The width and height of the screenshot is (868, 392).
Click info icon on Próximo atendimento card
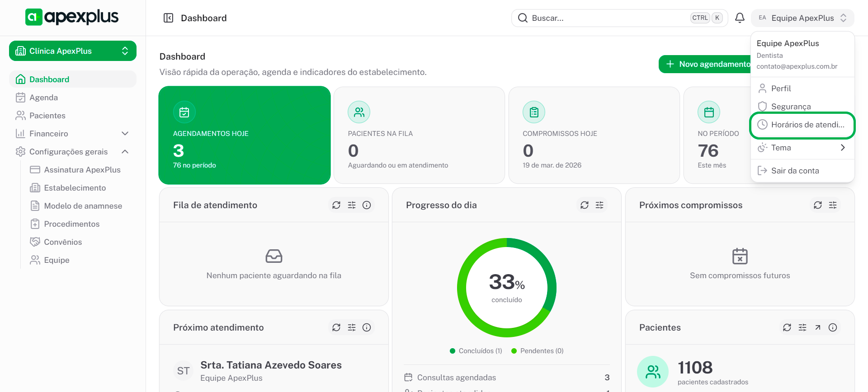[367, 327]
